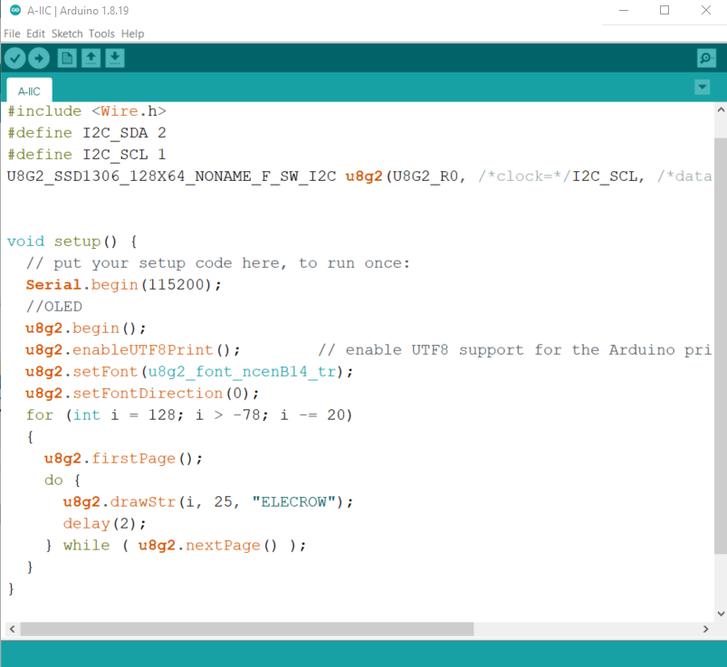Click 'void setup() {' line

coord(72,241)
